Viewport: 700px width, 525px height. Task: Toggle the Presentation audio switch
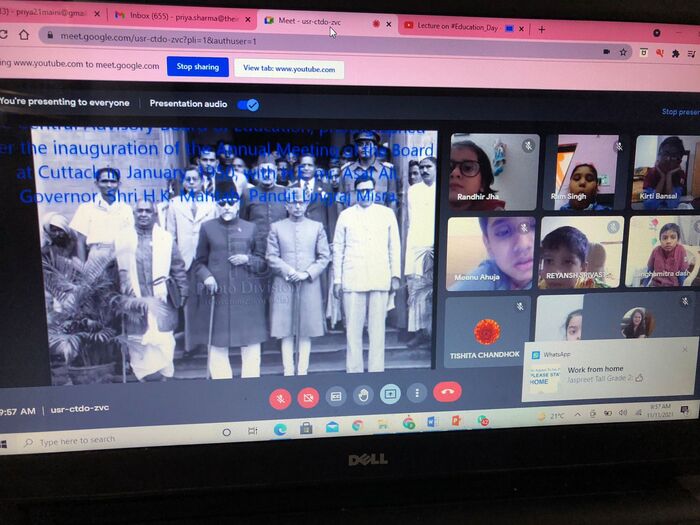(248, 105)
